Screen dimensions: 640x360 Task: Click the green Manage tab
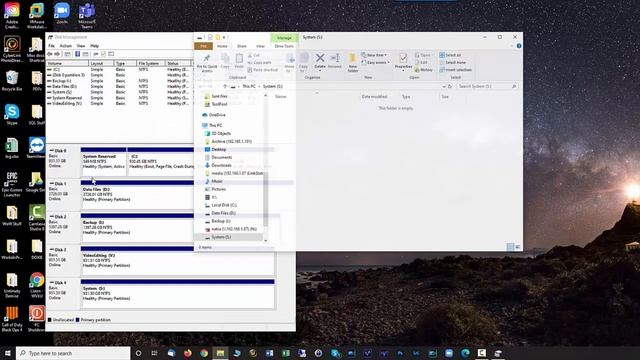pos(284,38)
